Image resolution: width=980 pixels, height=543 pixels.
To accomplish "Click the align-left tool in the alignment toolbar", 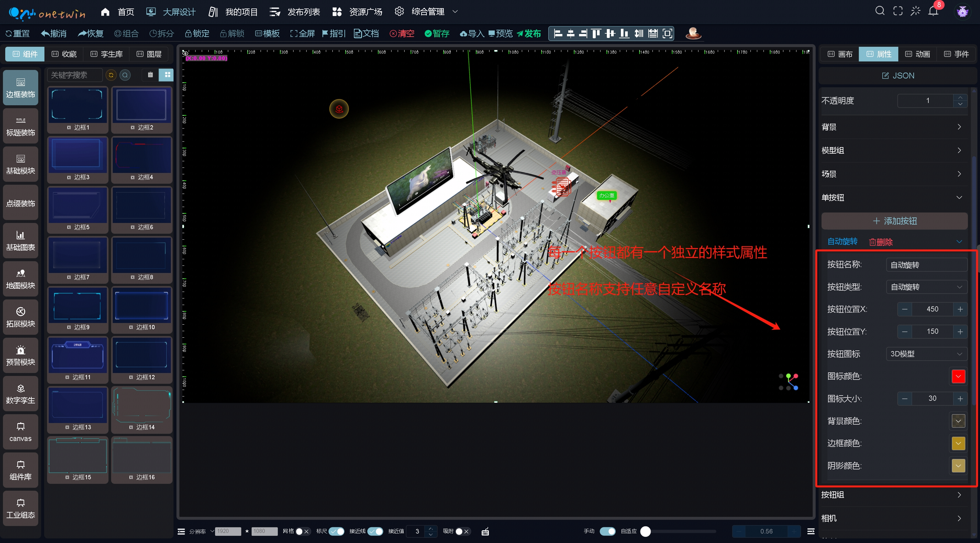I will [558, 33].
